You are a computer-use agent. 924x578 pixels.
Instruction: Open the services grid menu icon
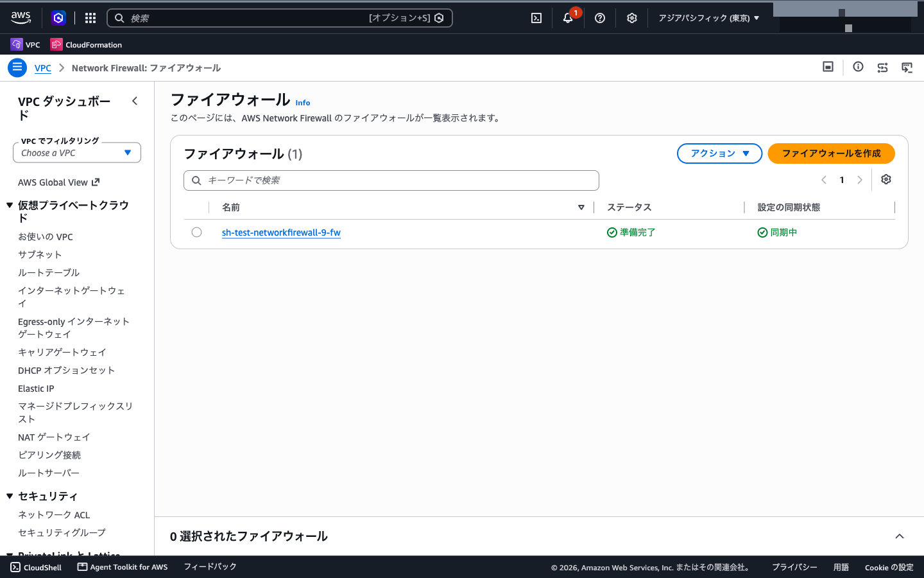point(90,18)
